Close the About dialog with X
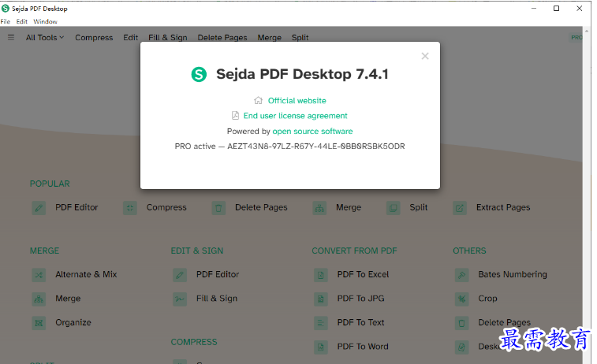This screenshot has width=597, height=364. click(x=425, y=56)
